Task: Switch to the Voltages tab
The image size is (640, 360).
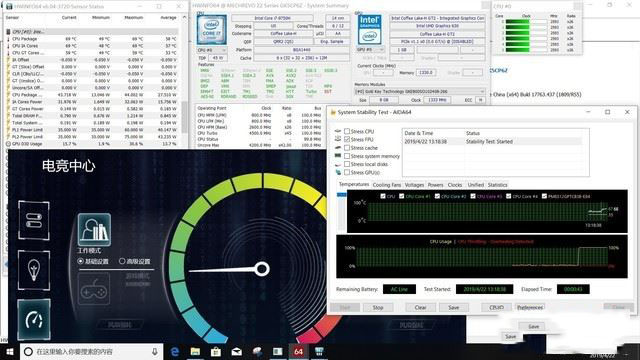Action: click(414, 185)
